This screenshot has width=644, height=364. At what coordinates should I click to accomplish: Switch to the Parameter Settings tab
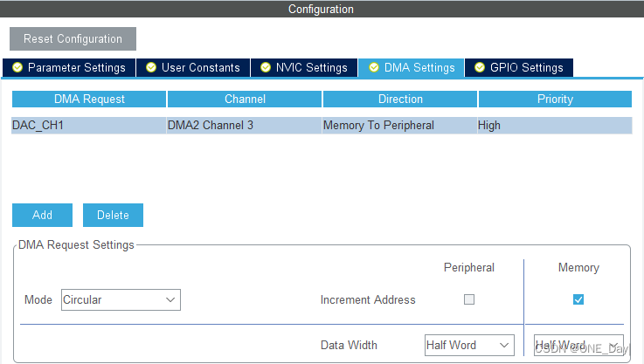[69, 67]
